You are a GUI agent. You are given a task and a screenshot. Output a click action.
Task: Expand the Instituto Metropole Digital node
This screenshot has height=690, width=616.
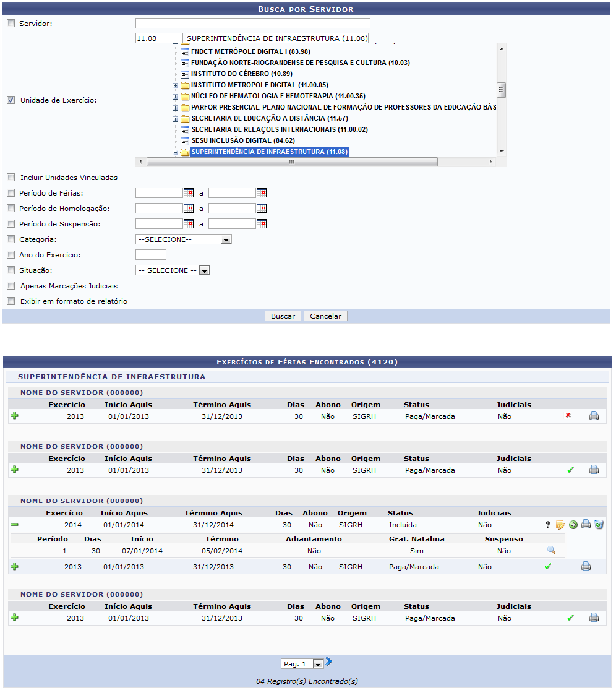176,85
